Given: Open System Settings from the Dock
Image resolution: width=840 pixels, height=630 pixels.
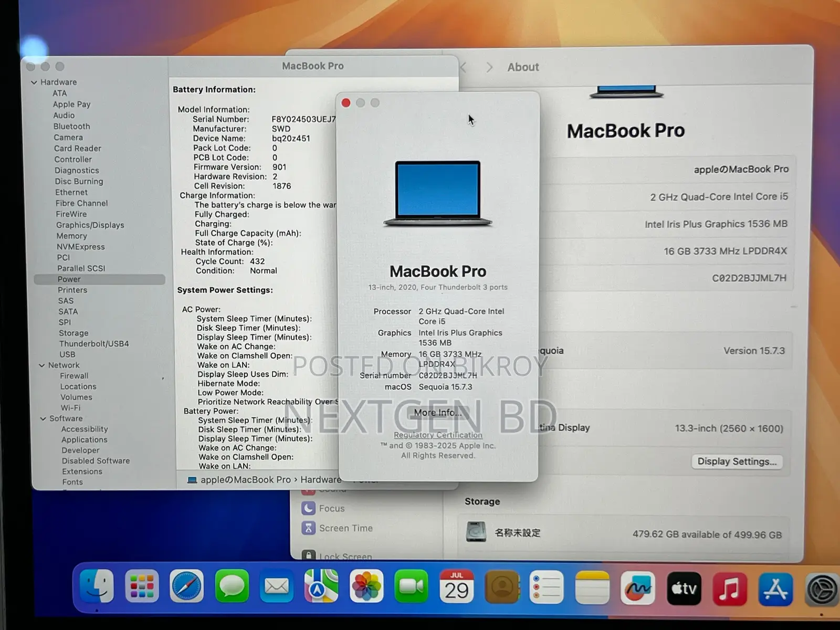Looking at the screenshot, I should pos(822,590).
